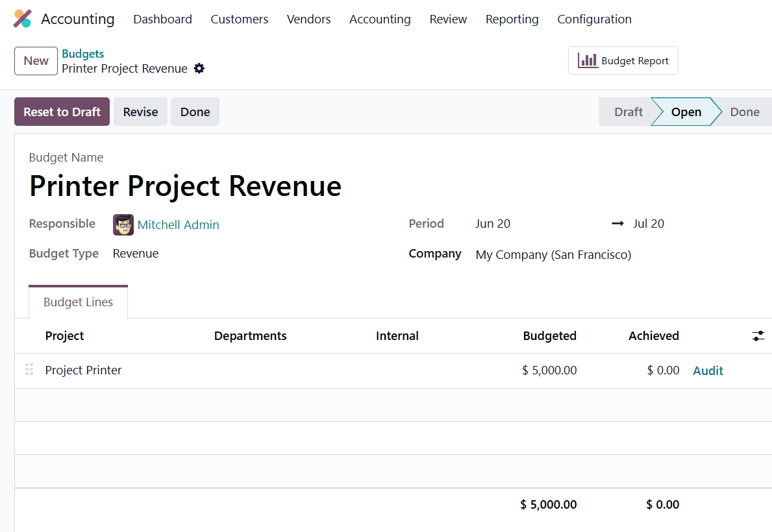Edit the period start date Jun 20

[x=493, y=223]
